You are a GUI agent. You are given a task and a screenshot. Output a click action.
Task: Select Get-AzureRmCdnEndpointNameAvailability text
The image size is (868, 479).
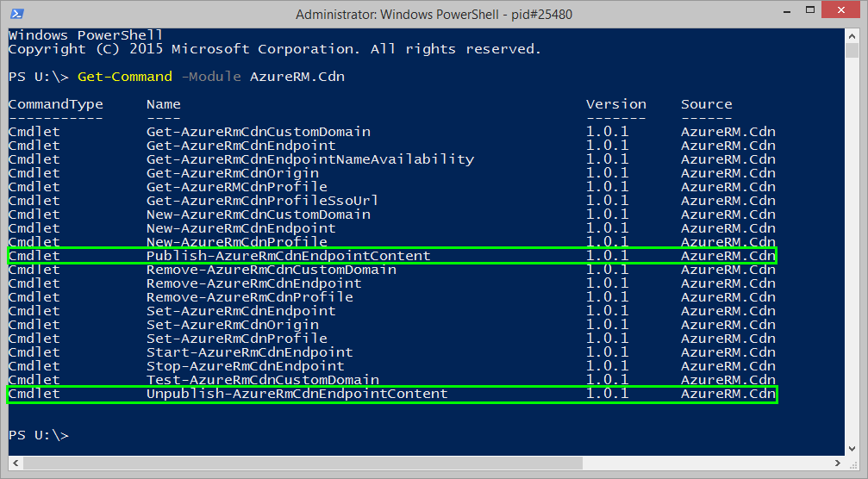(310, 160)
